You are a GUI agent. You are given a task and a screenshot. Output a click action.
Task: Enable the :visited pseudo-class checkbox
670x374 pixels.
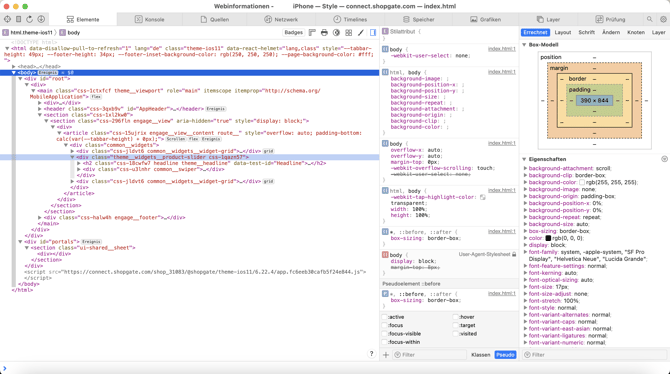pos(455,334)
